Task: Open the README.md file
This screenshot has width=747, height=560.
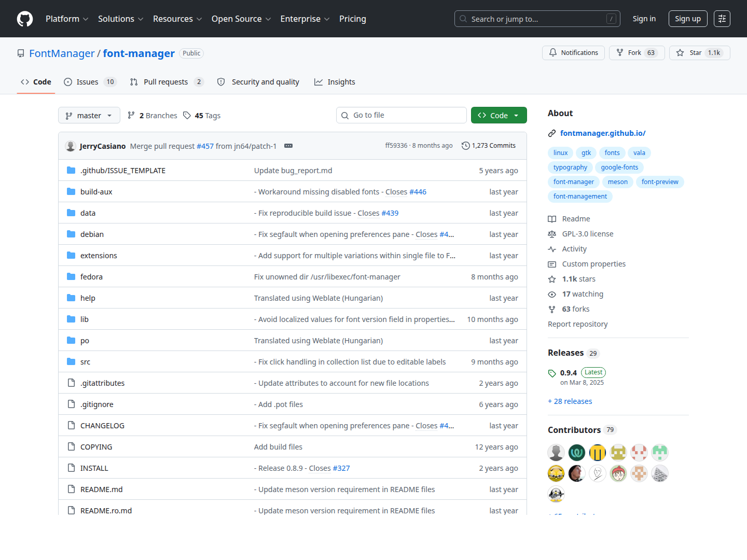Action: click(102, 489)
